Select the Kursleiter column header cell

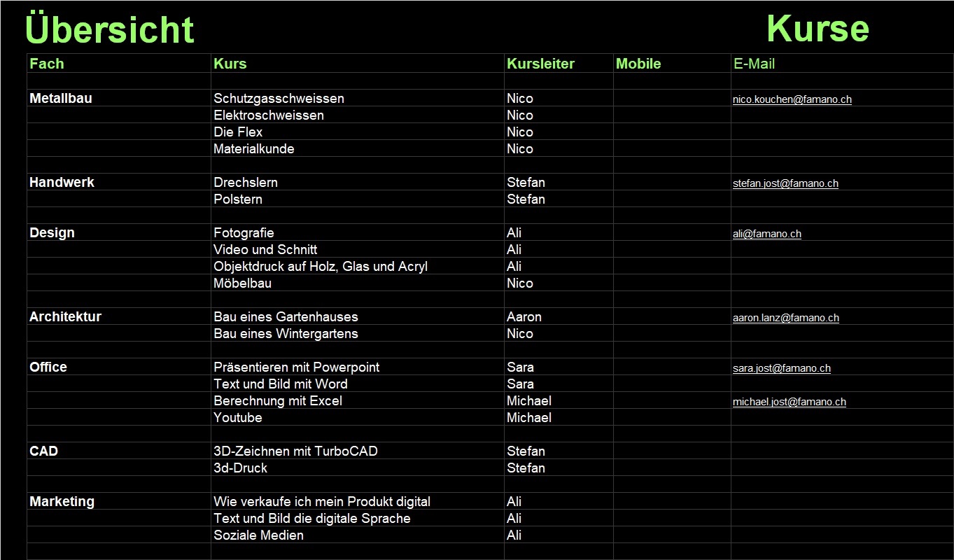pyautogui.click(x=540, y=64)
